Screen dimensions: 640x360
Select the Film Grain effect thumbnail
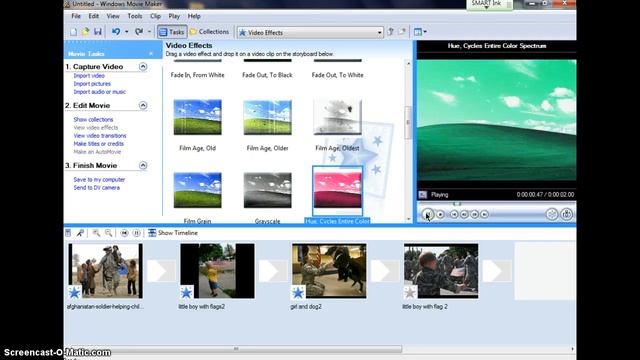click(x=198, y=190)
